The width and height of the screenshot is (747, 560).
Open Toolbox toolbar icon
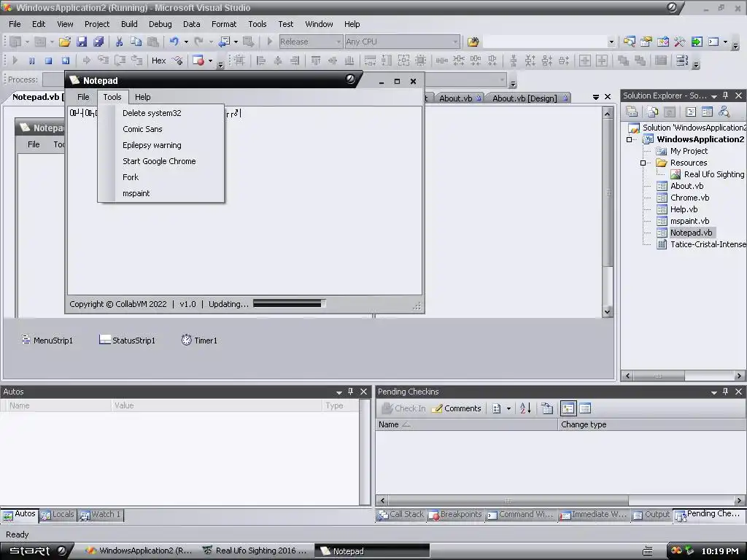680,42
